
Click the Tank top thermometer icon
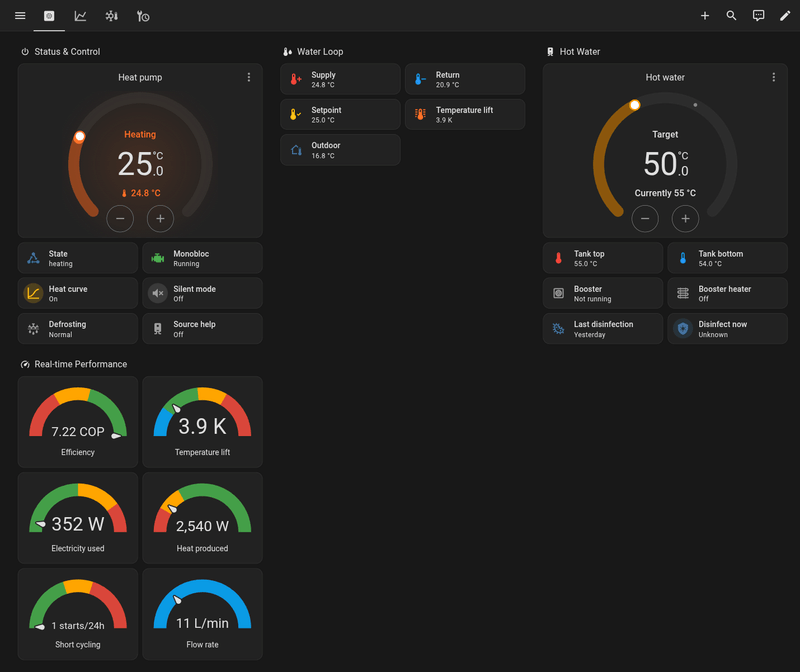(x=558, y=258)
